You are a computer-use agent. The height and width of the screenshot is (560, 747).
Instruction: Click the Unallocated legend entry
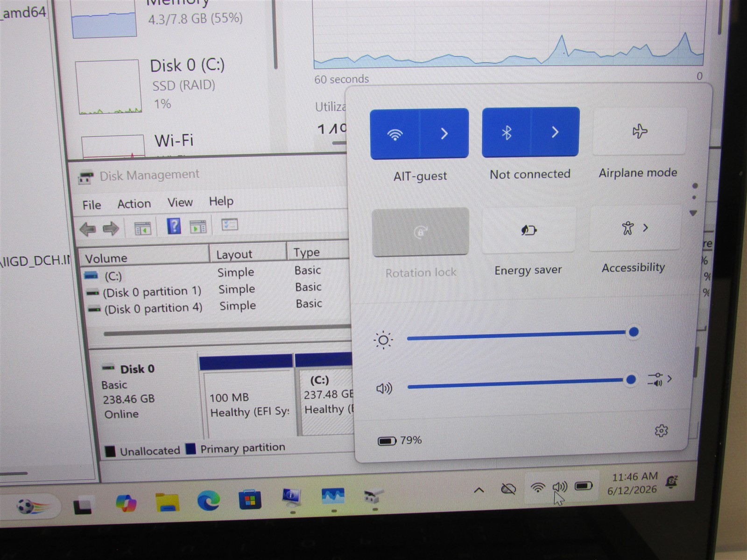[143, 451]
